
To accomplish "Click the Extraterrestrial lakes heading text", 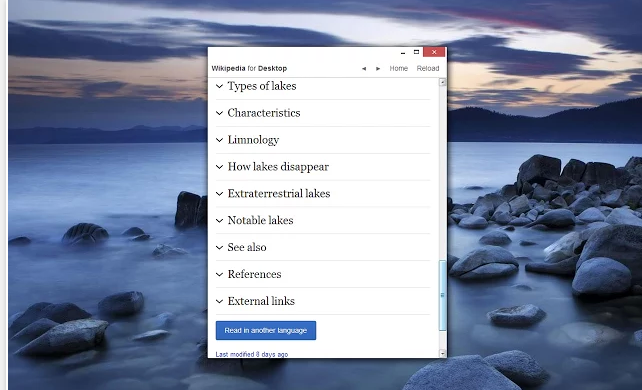I will pos(279,194).
